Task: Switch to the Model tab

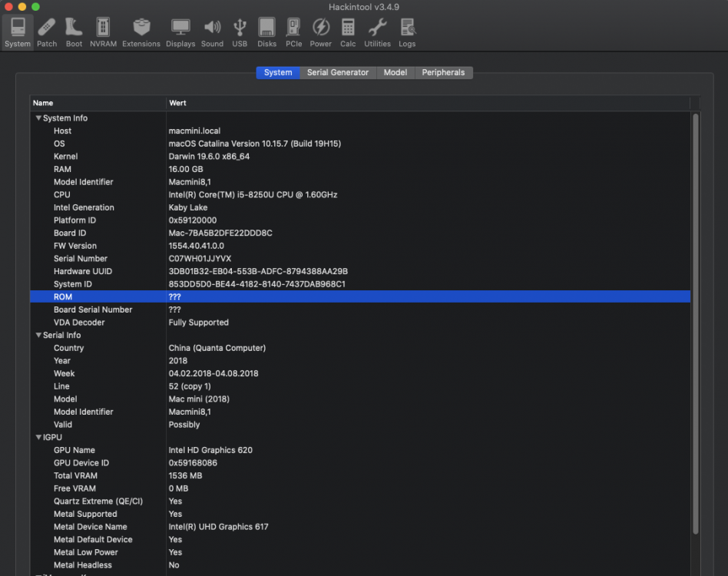Action: pos(395,72)
